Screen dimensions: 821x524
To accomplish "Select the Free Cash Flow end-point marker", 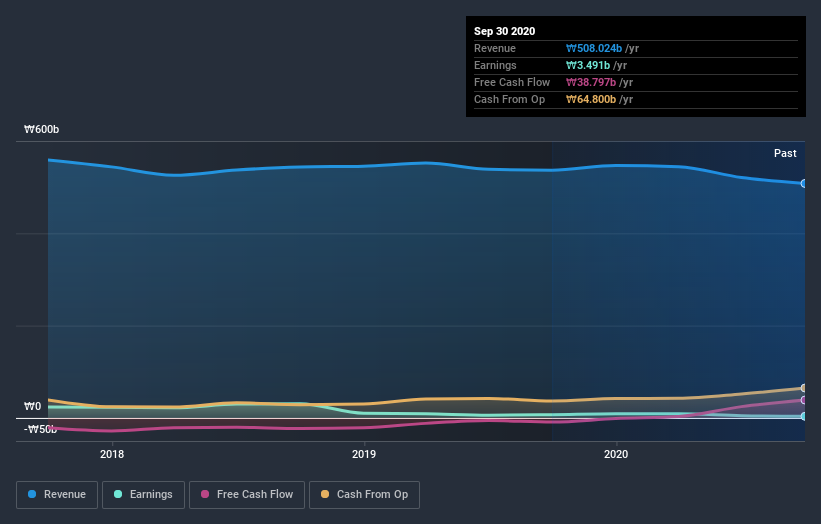I will [x=804, y=400].
